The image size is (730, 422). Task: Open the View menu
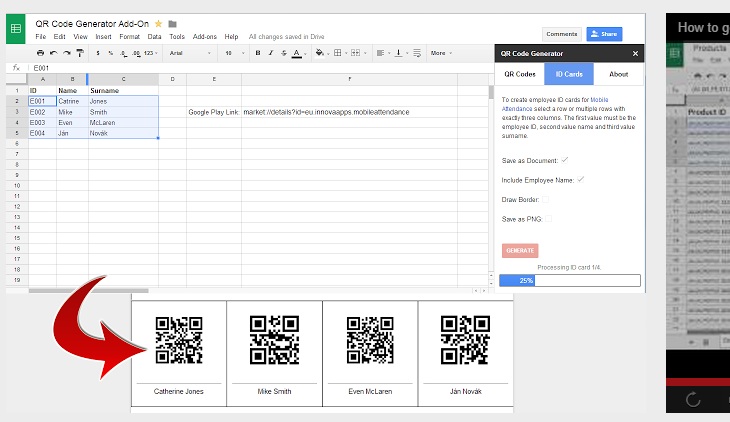[x=80, y=37]
